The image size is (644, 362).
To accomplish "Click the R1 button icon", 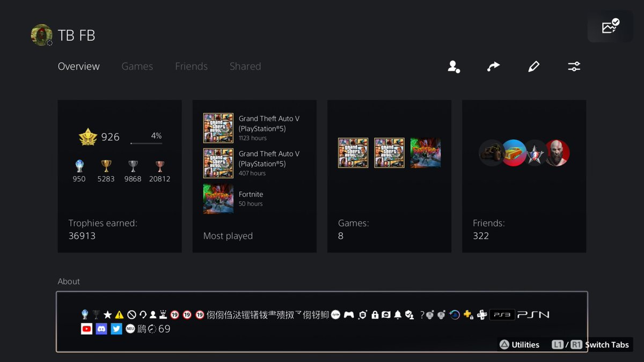I will pyautogui.click(x=576, y=345).
